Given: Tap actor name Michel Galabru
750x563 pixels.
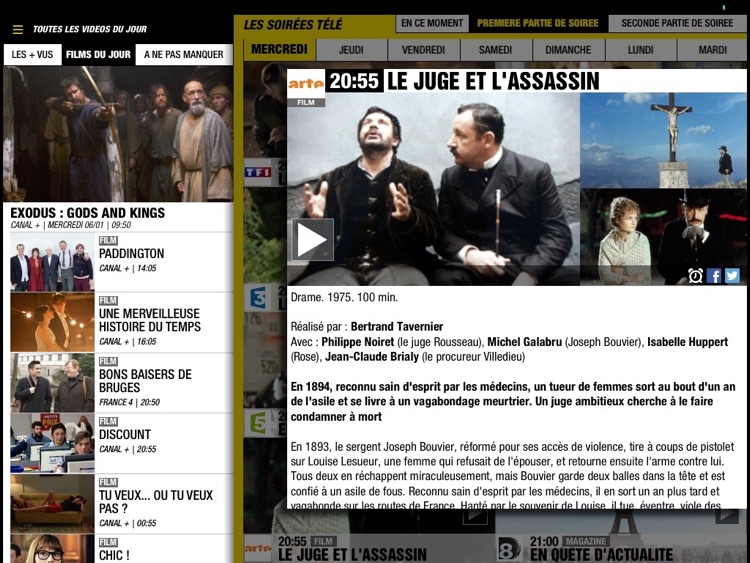Looking at the screenshot, I should pyautogui.click(x=525, y=342).
